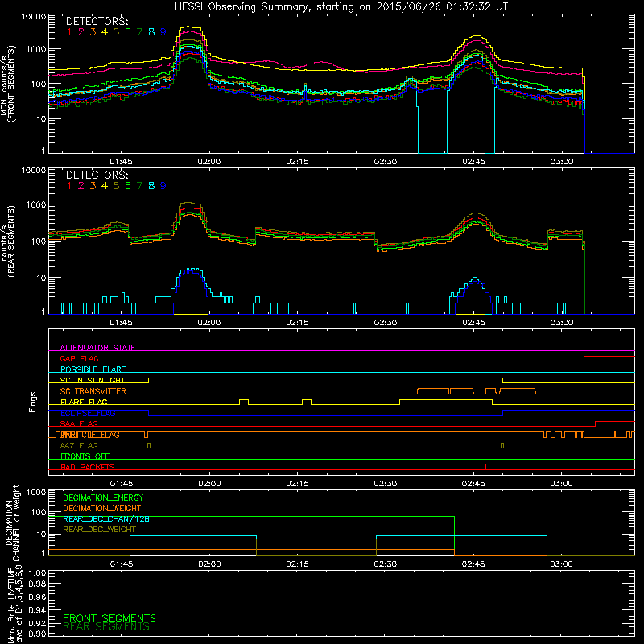Click the SC_IN_SUNLIGHT flag label
Screen dimensions: 644x644
[x=93, y=380]
